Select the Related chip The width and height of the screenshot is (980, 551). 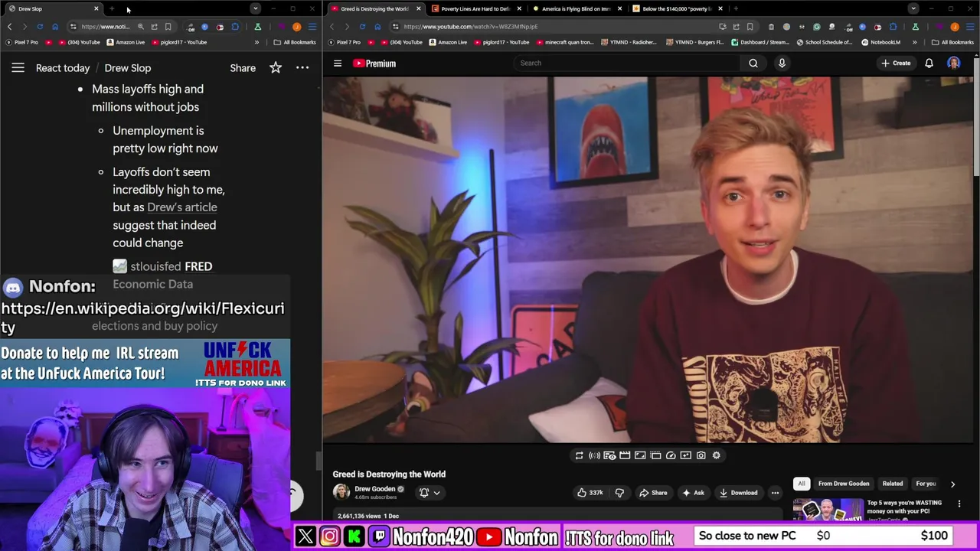coord(893,484)
